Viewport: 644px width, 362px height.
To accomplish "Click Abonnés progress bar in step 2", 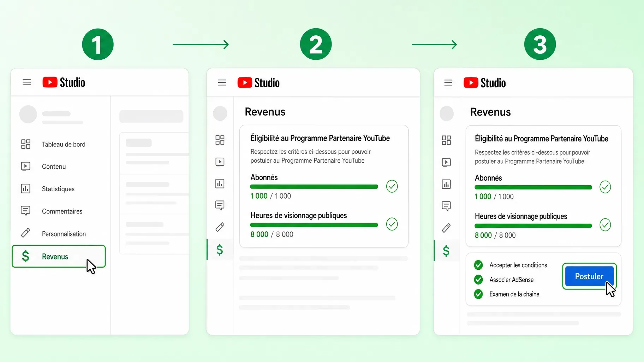I will click(x=314, y=187).
